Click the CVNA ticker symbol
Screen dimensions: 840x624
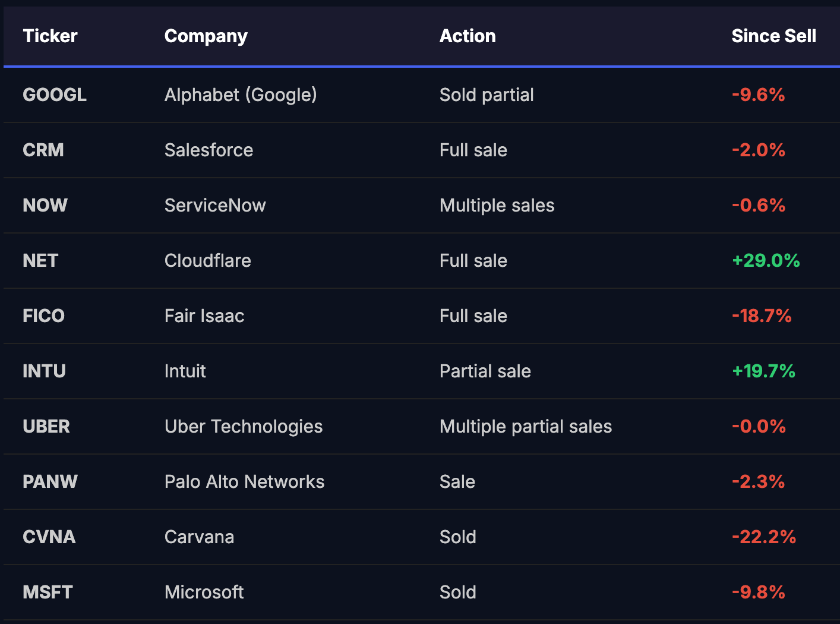(x=49, y=537)
